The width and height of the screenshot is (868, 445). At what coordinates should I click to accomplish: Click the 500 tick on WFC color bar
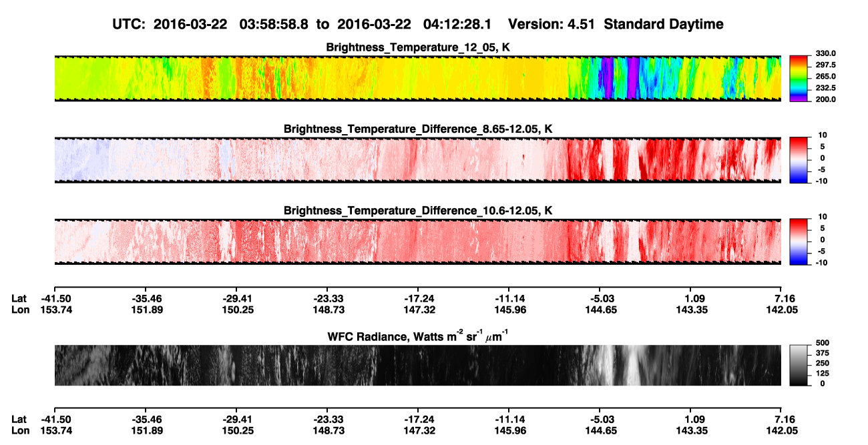tap(821, 344)
